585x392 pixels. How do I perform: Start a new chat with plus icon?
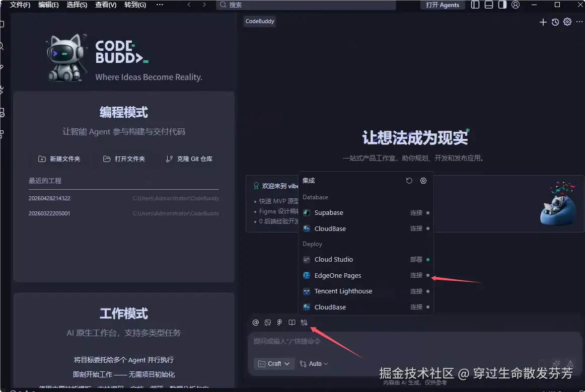(x=543, y=22)
